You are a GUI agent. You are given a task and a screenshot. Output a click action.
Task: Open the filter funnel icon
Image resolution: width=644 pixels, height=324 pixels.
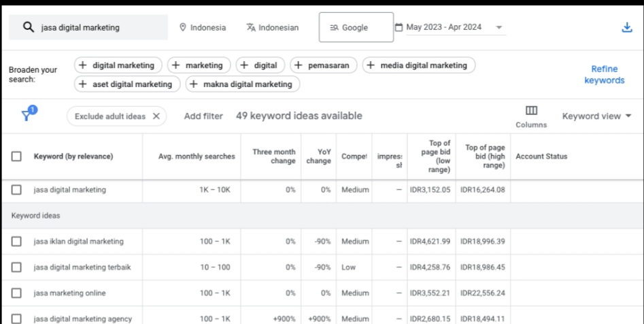point(27,114)
